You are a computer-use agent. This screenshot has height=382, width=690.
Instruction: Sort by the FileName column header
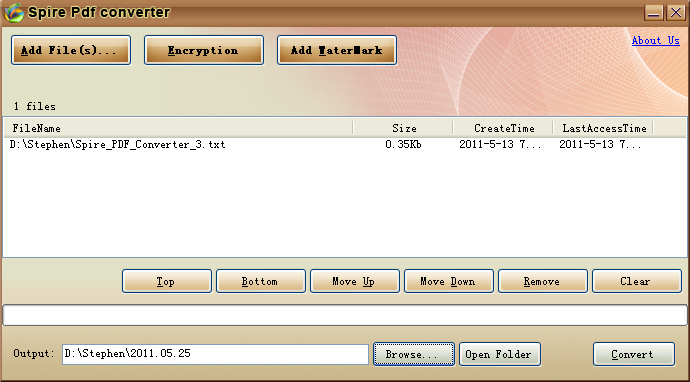tap(178, 128)
